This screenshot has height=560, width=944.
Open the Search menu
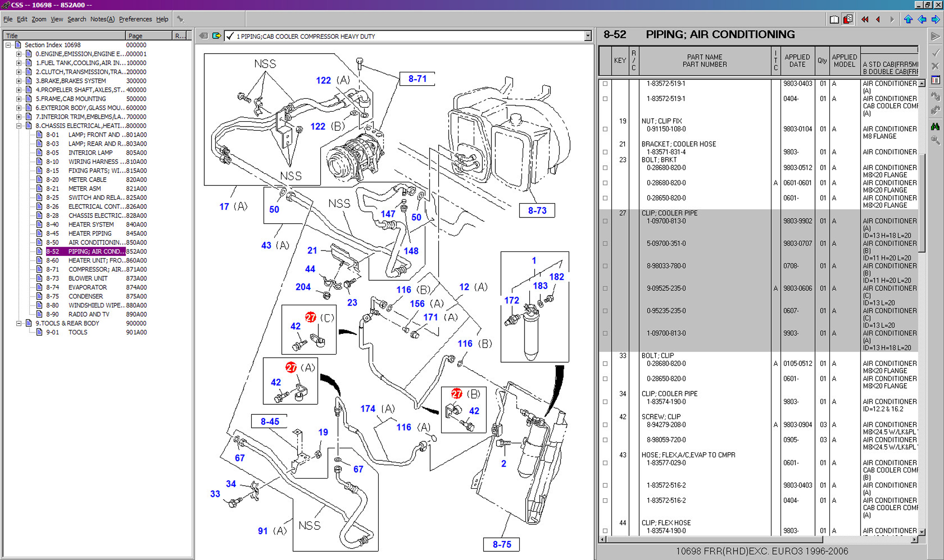tap(76, 19)
